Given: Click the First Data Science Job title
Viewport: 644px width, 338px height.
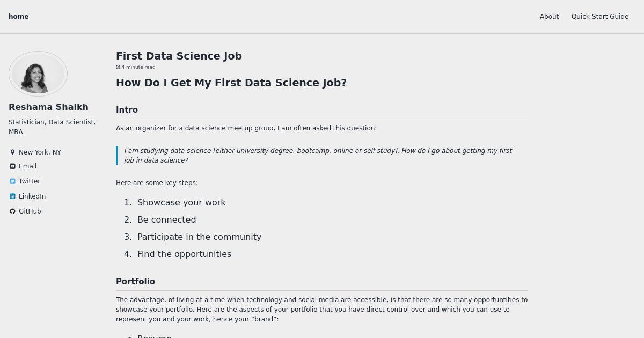Looking at the screenshot, I should [x=179, y=56].
